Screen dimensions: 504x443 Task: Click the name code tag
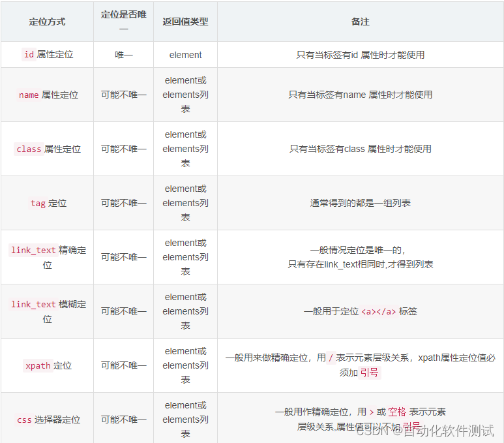[29, 95]
